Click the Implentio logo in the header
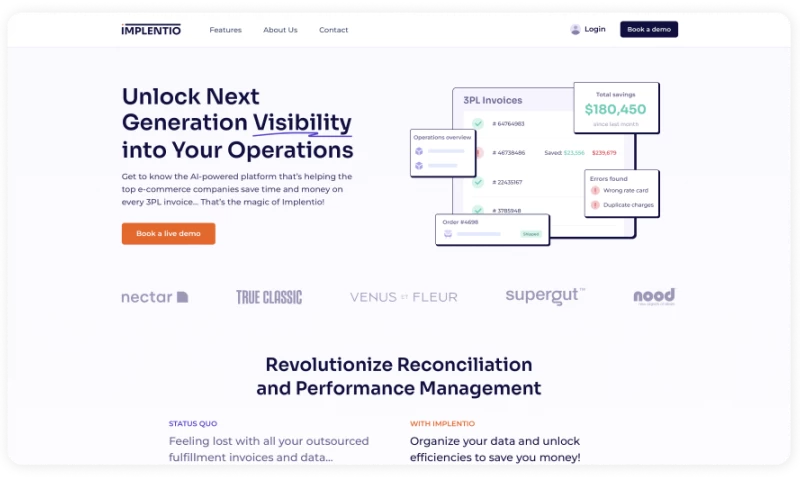This screenshot has width=800, height=480. [x=151, y=30]
